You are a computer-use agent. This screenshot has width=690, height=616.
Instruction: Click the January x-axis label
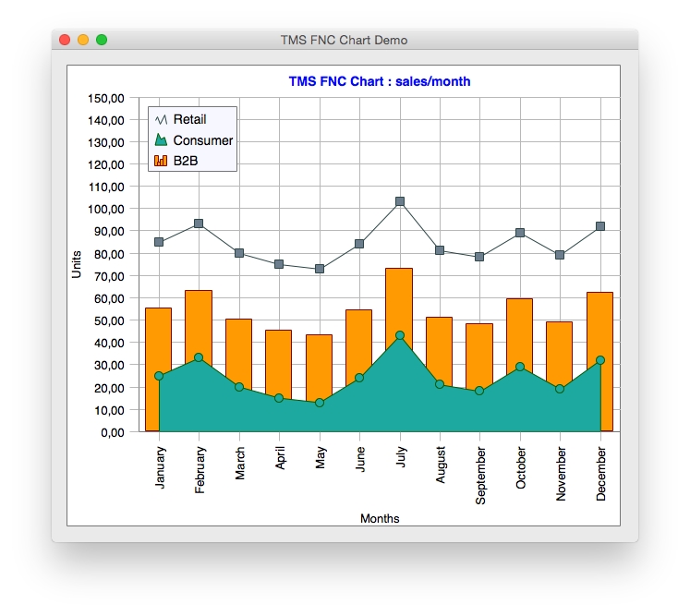(x=160, y=467)
